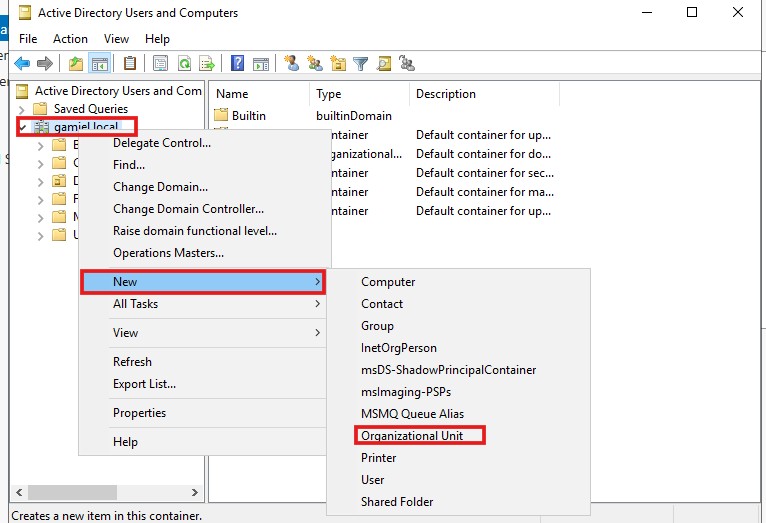
Task: Collapse the gamiel.local domain node
Action: click(22, 127)
